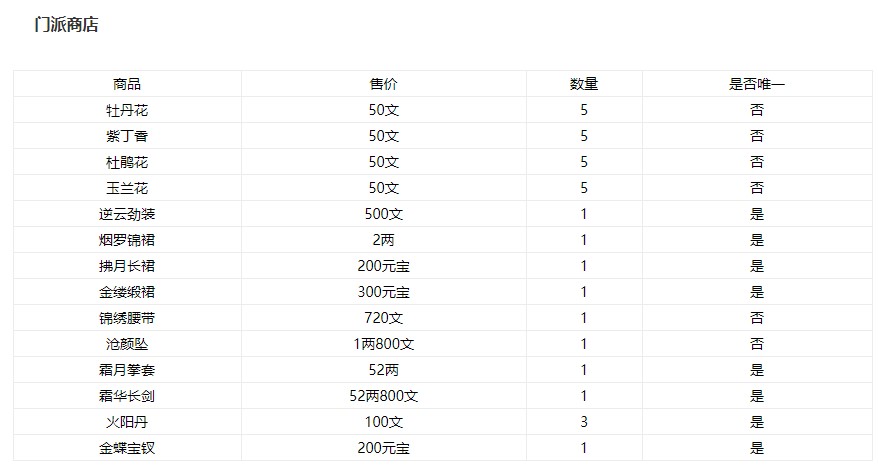Click the 是否唯一 column header
Image resolution: width=879 pixels, height=475 pixels.
coord(756,84)
